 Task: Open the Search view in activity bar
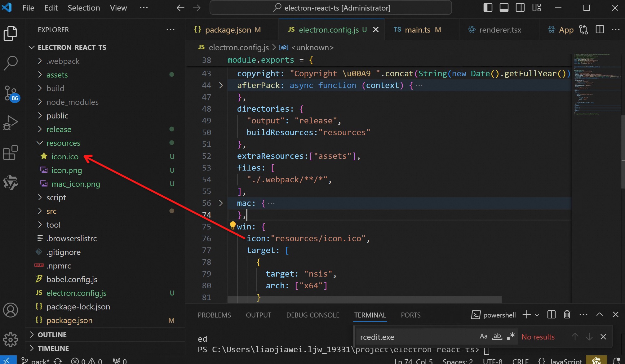pyautogui.click(x=11, y=63)
